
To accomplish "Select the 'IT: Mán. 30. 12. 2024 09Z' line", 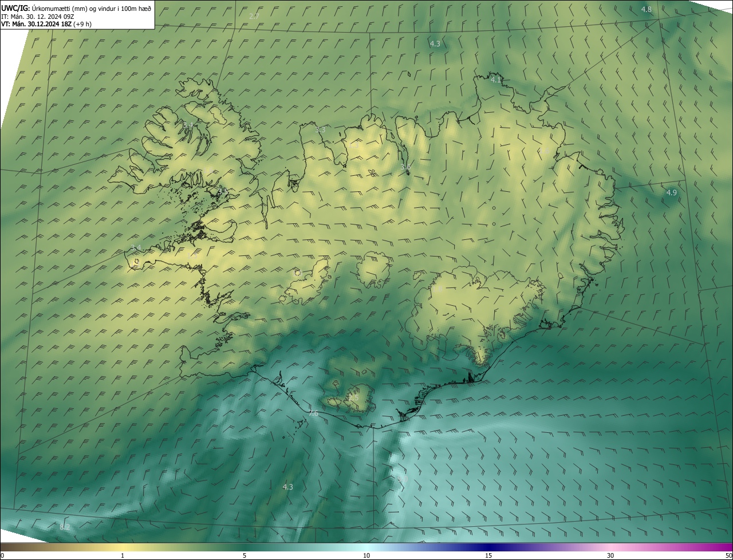I will coord(38,16).
